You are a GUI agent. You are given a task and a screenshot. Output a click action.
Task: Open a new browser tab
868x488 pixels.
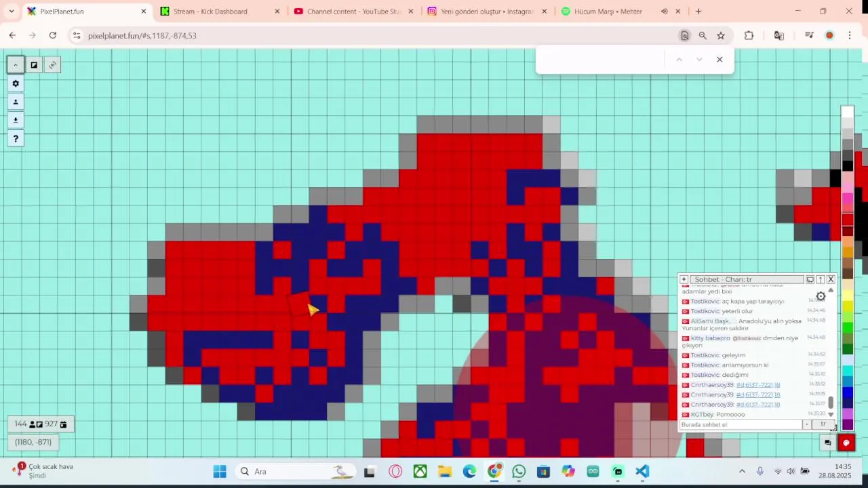pyautogui.click(x=698, y=12)
